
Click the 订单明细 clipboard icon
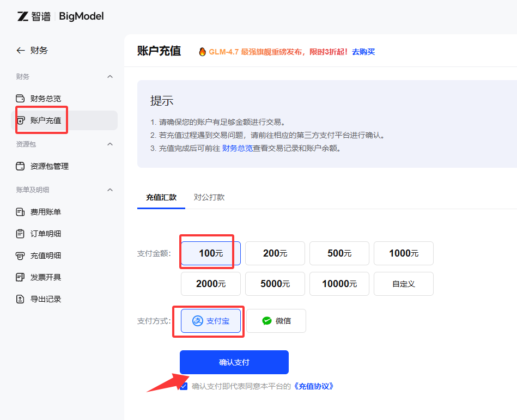click(21, 234)
